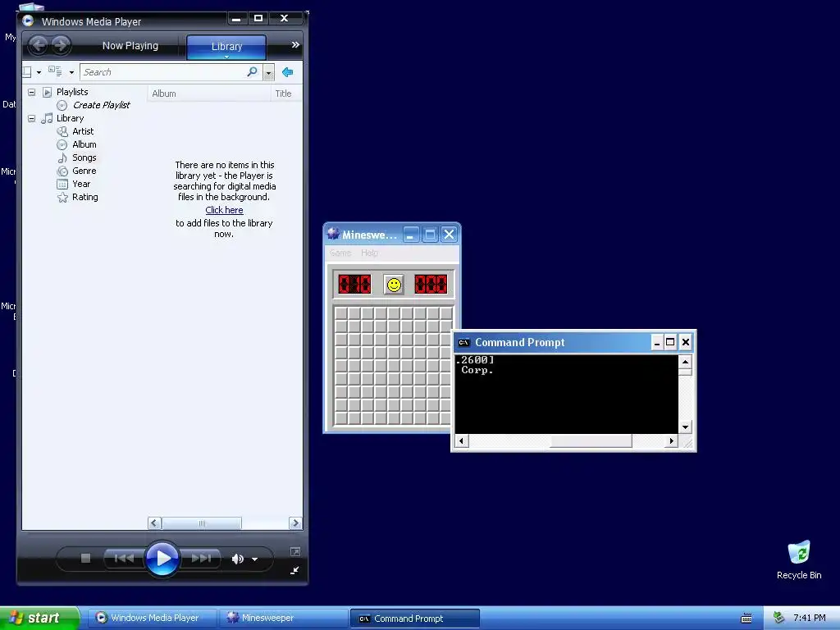
Task: Select Create Playlist
Action: coord(101,105)
